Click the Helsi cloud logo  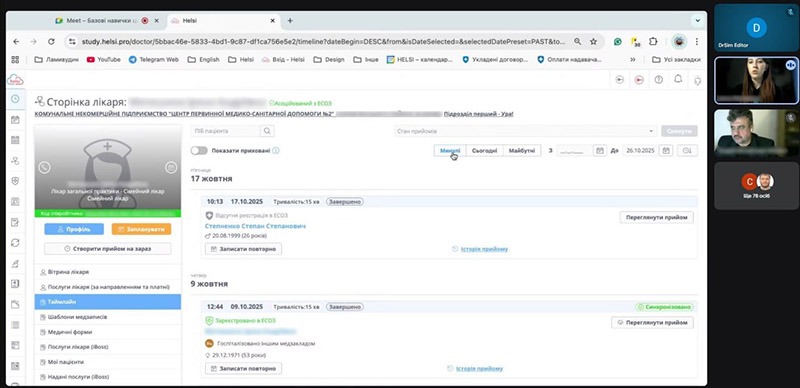(x=15, y=80)
